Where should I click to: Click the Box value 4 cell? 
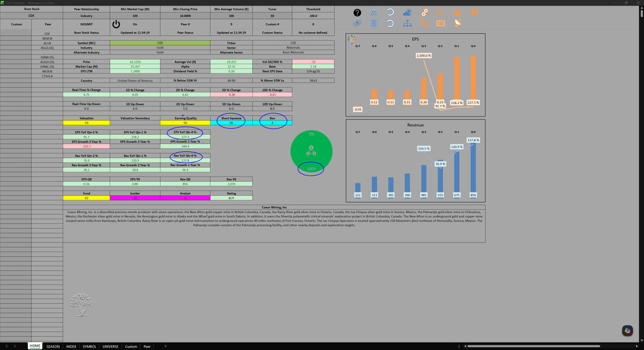point(273,123)
